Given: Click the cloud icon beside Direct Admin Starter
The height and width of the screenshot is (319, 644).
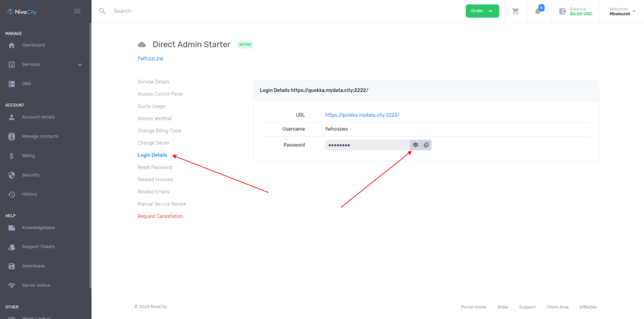Looking at the screenshot, I should [142, 45].
